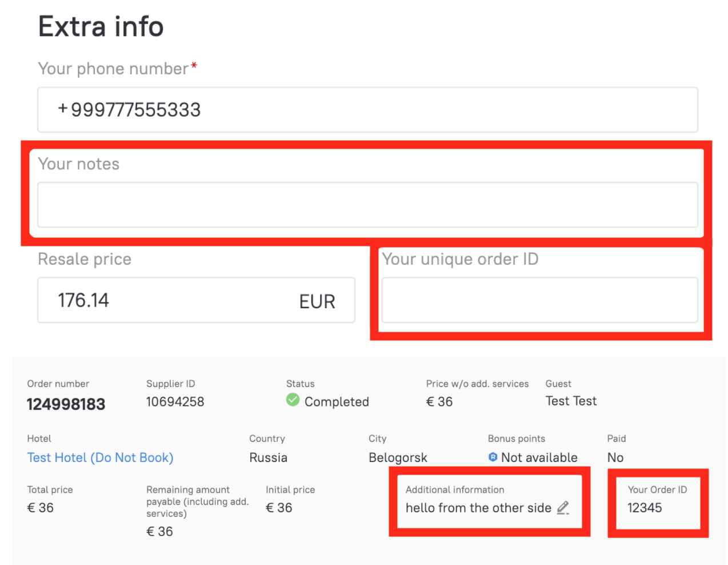This screenshot has width=728, height=565.
Task: Click order number 124998183
Action: tap(66, 404)
